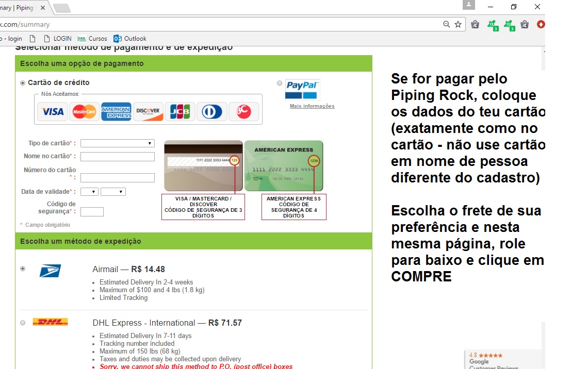The width and height of the screenshot is (588, 369).
Task: Click the second green extension icon
Action: click(509, 25)
